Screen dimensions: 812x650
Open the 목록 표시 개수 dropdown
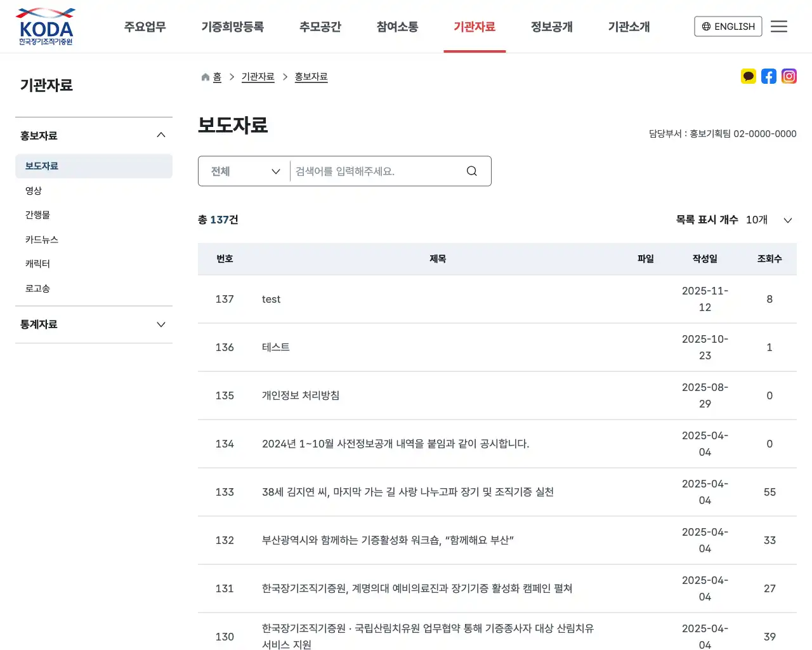click(x=768, y=220)
